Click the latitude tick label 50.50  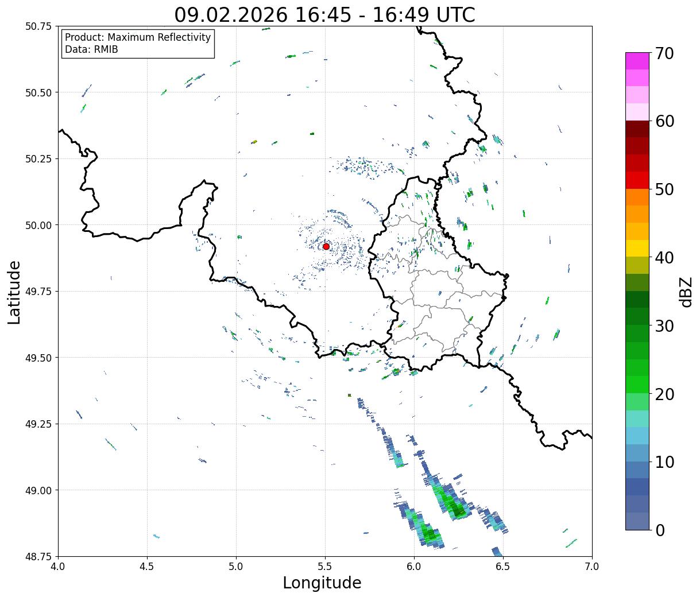click(x=38, y=92)
